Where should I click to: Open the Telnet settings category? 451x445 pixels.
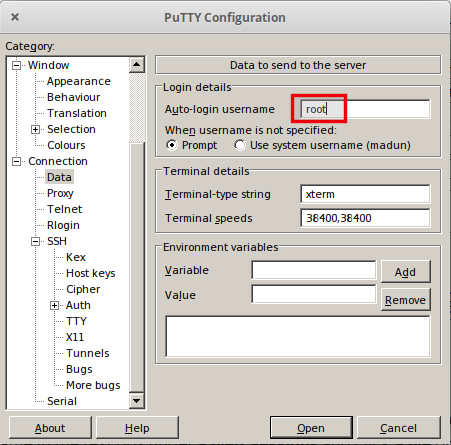[64, 209]
